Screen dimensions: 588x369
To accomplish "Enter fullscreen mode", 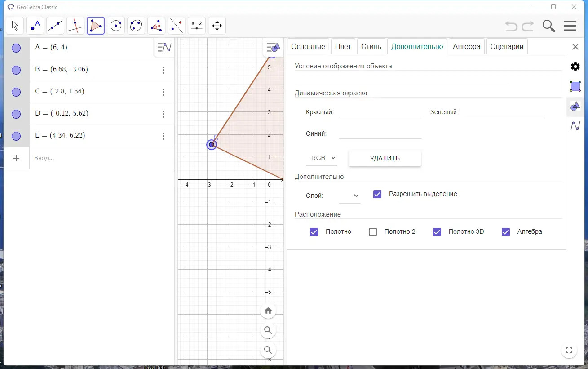I will (x=569, y=350).
